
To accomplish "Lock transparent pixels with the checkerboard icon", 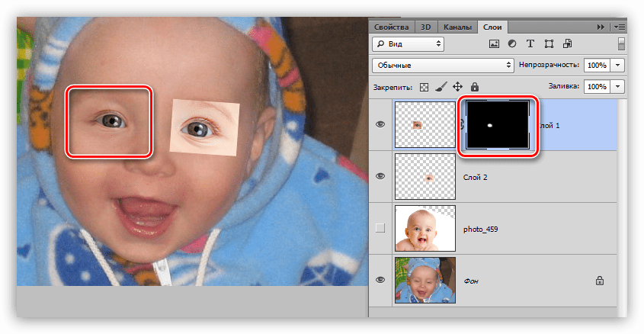I will (x=425, y=87).
